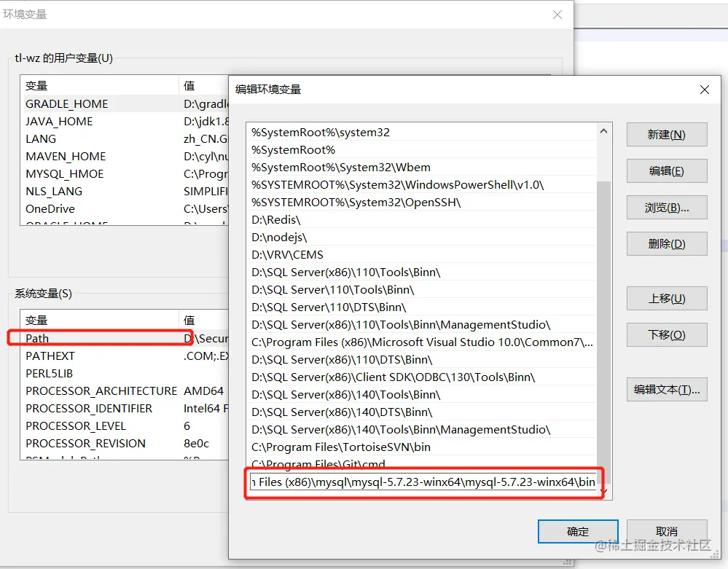Click the 编辑(E) button
Screen dimensions: 728x569
667,171
